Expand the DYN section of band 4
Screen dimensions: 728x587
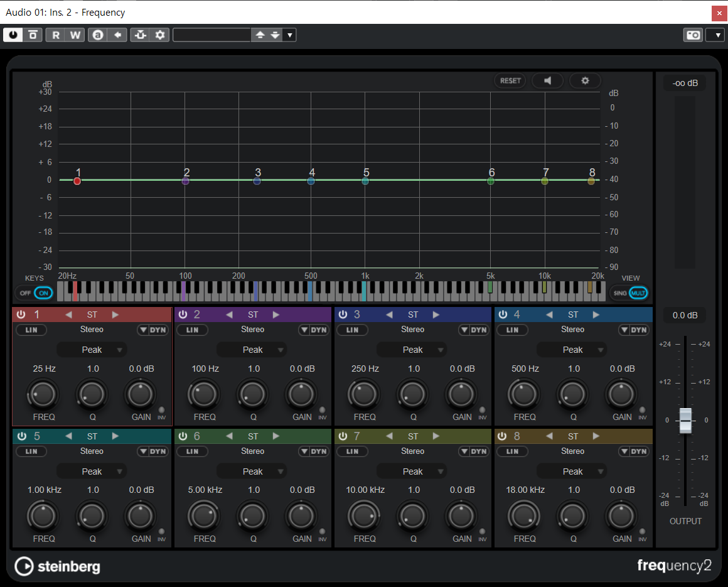point(634,330)
